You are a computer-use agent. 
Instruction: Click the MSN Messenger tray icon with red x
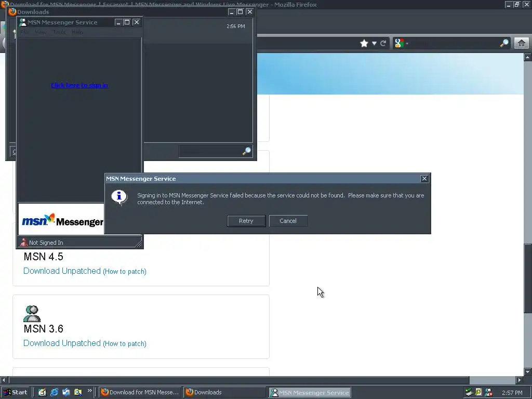(x=488, y=392)
